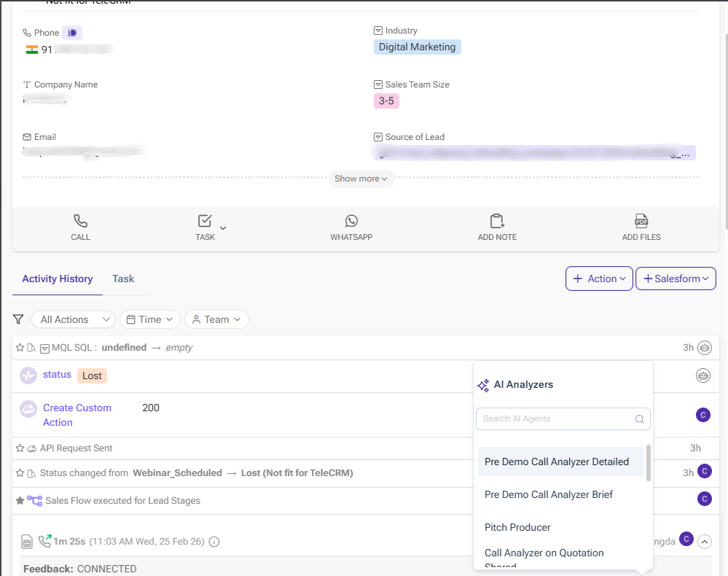This screenshot has width=728, height=576.
Task: Open the All Actions dropdown
Action: (x=73, y=319)
